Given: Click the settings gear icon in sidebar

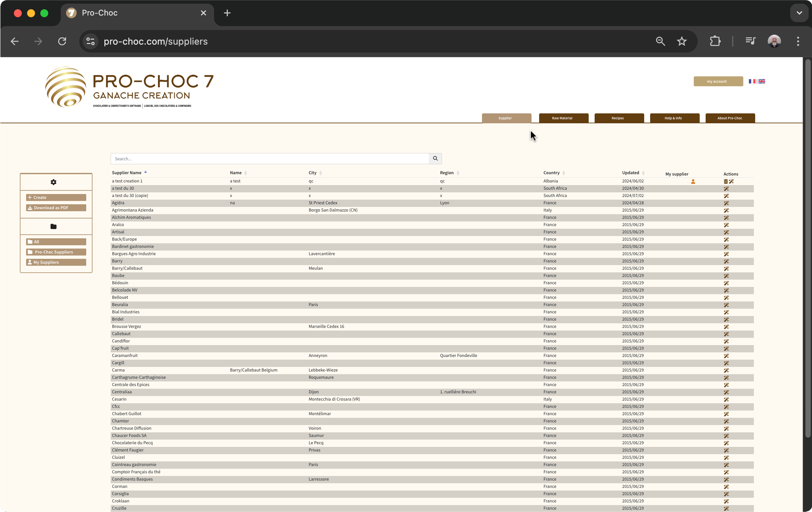Looking at the screenshot, I should 53,182.
